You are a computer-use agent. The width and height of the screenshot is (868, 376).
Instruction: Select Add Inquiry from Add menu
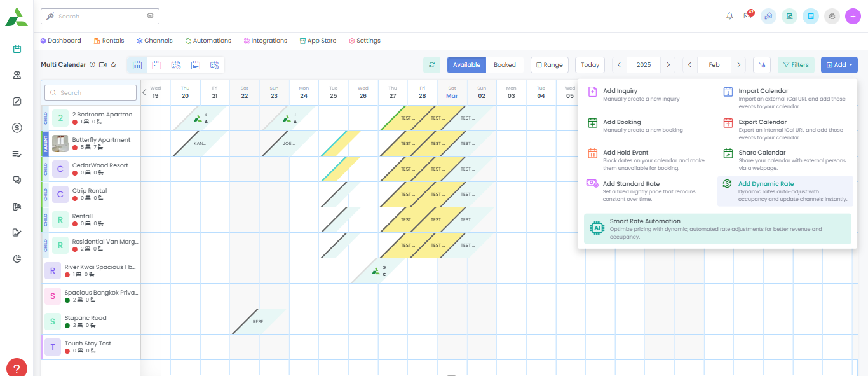point(648,95)
